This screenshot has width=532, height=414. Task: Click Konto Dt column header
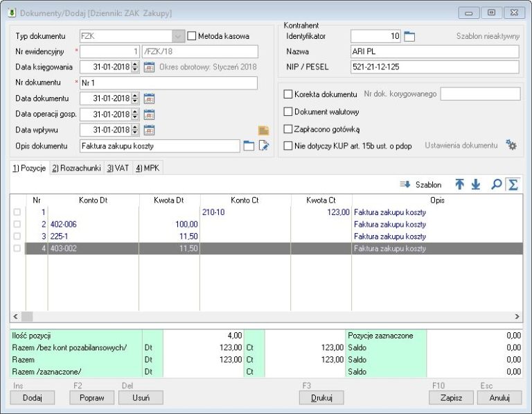coord(94,200)
